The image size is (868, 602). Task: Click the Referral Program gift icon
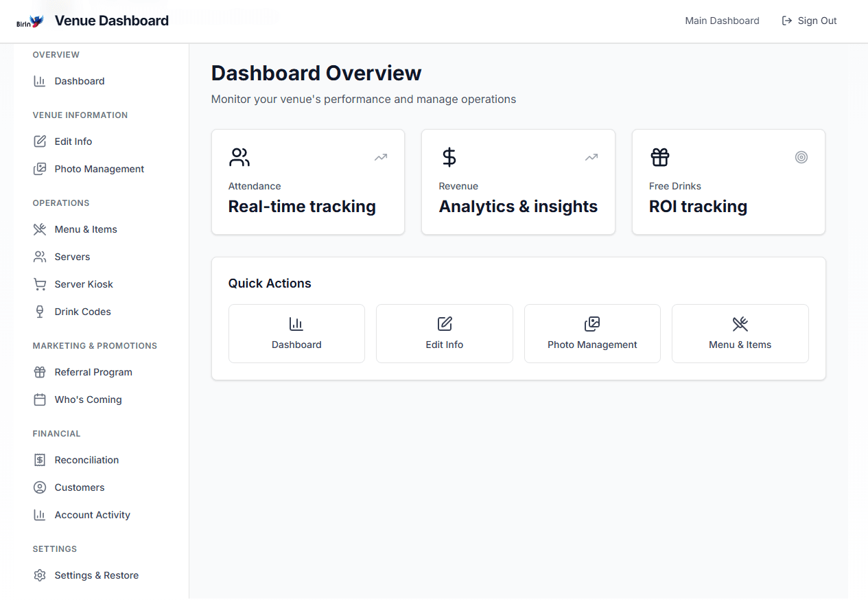coord(40,372)
